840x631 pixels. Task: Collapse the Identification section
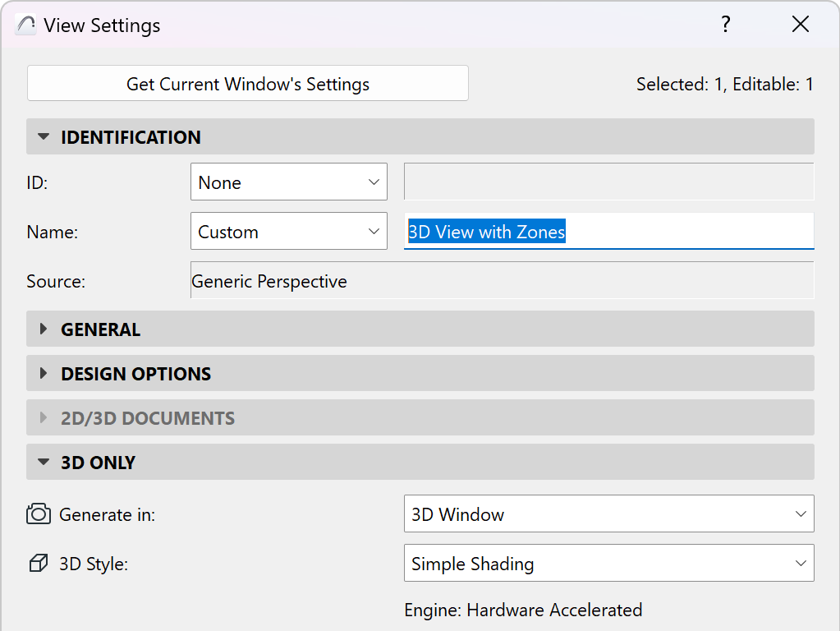[44, 137]
